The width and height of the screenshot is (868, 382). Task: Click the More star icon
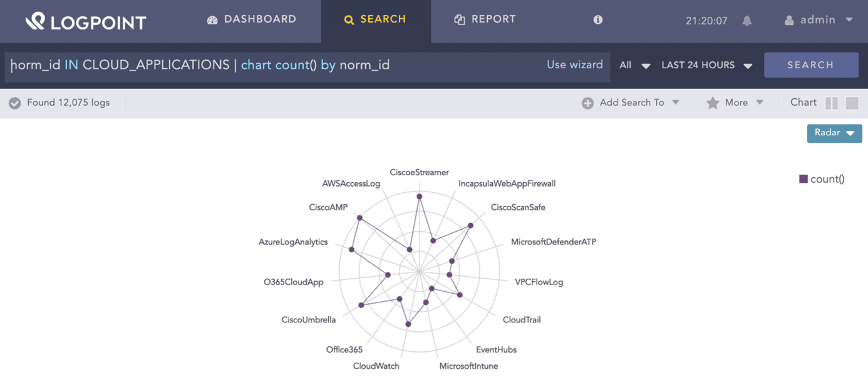(713, 103)
